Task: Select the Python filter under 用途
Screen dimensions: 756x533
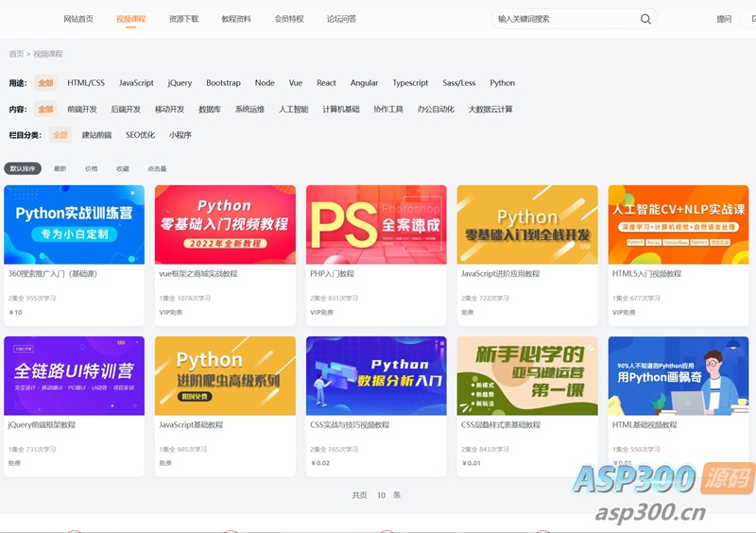Action: [503, 83]
